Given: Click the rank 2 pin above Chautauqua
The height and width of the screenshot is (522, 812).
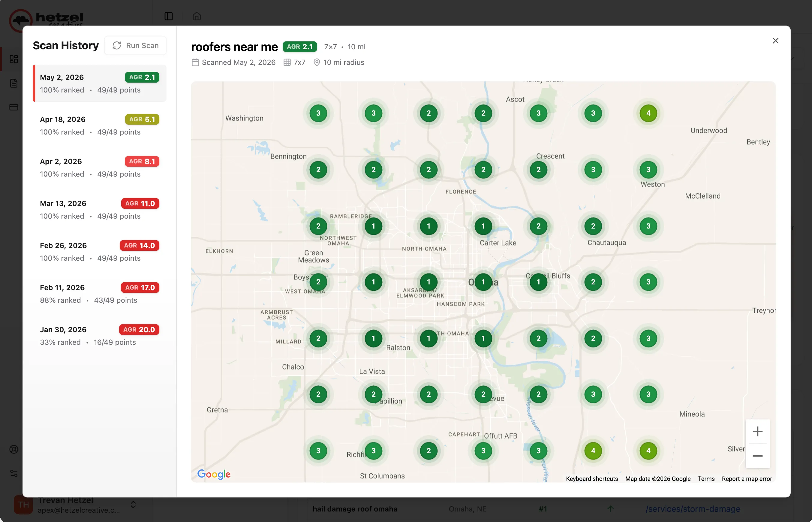Looking at the screenshot, I should click(x=593, y=226).
